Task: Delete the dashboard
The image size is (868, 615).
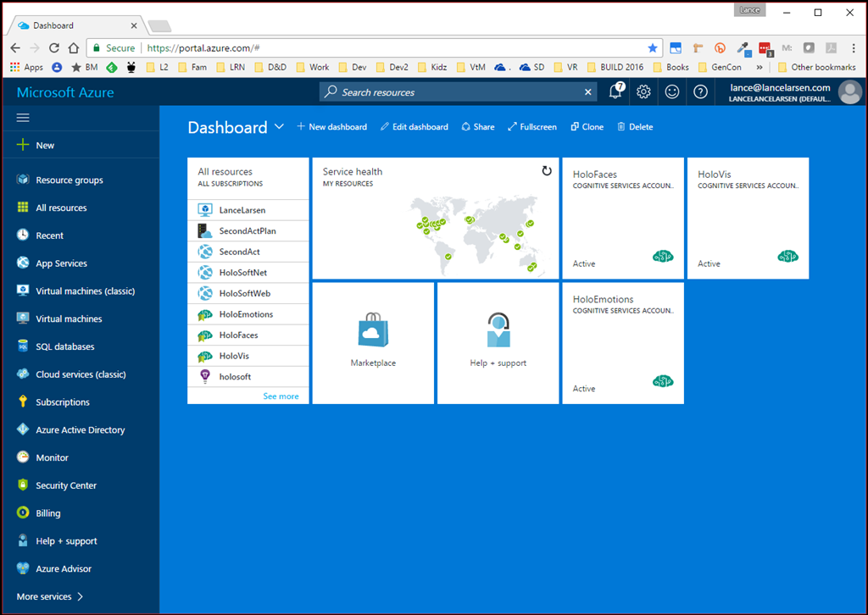Action: 635,127
